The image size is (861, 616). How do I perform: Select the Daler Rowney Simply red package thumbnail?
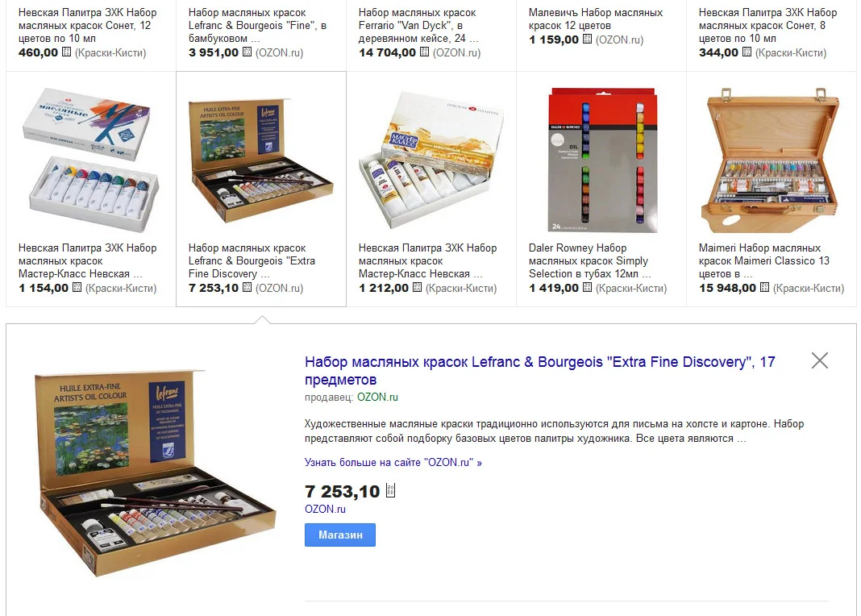pos(603,159)
